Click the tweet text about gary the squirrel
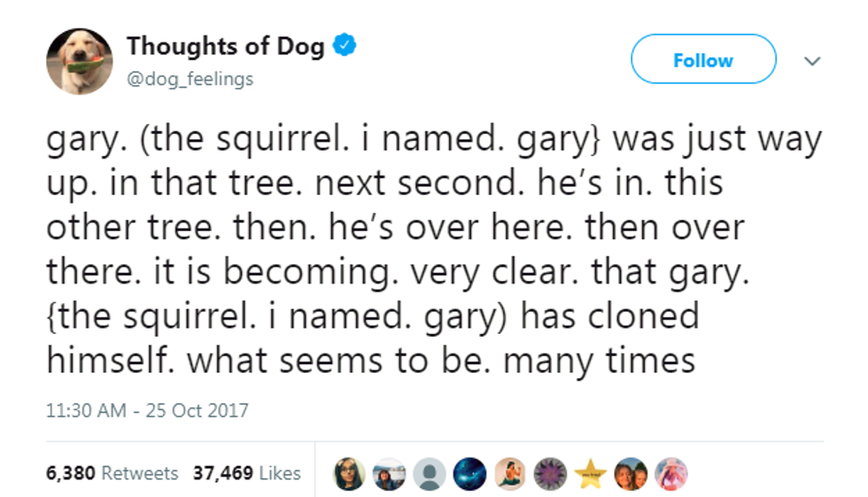This screenshot has height=497, width=868. coord(434,251)
